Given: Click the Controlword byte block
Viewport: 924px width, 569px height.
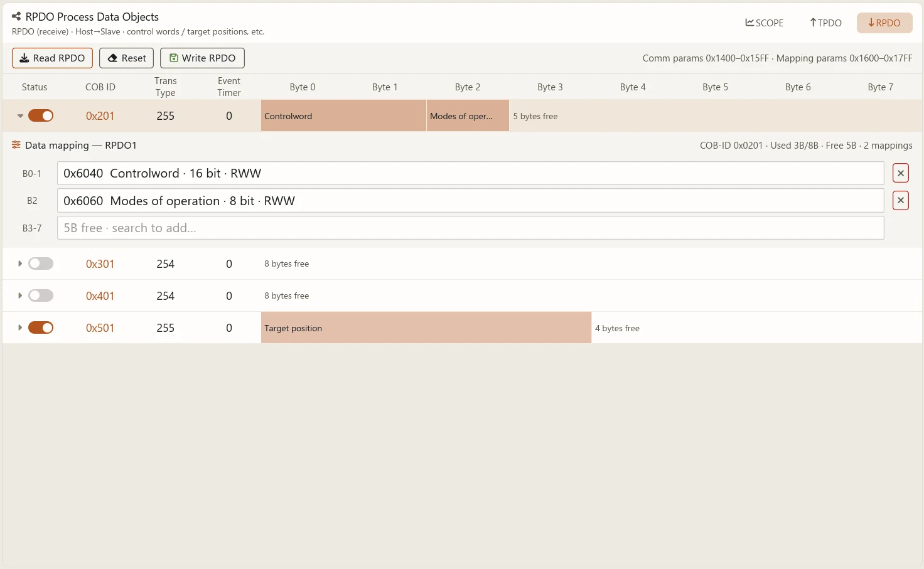Looking at the screenshot, I should (x=343, y=115).
